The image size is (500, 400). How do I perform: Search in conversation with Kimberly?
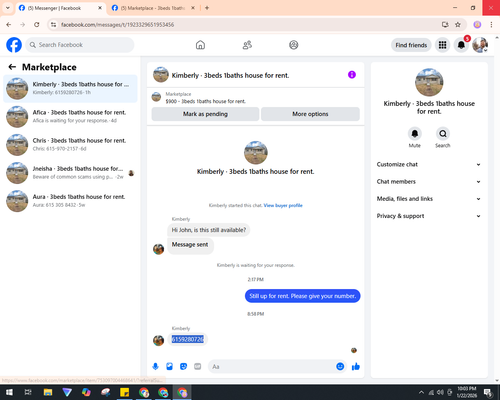click(x=443, y=134)
